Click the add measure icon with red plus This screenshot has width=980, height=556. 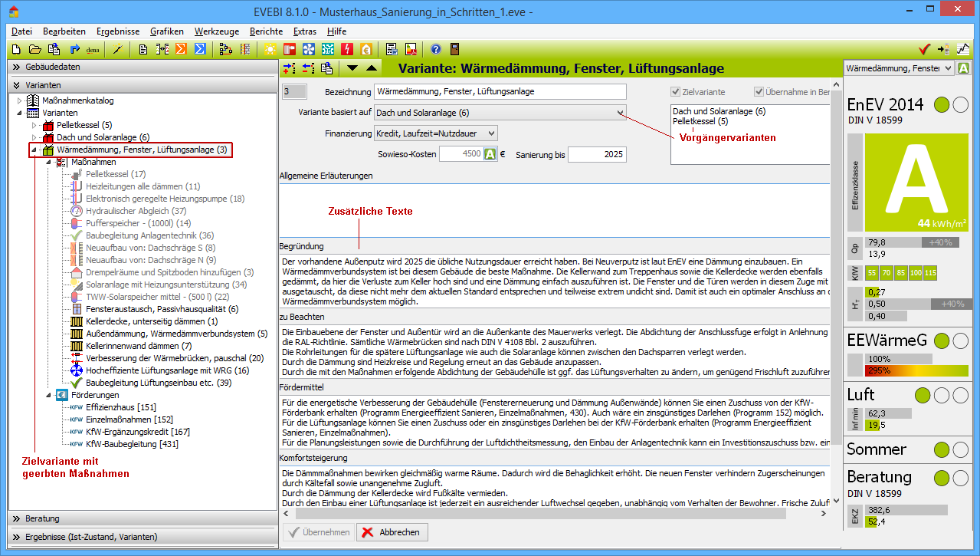click(x=290, y=67)
